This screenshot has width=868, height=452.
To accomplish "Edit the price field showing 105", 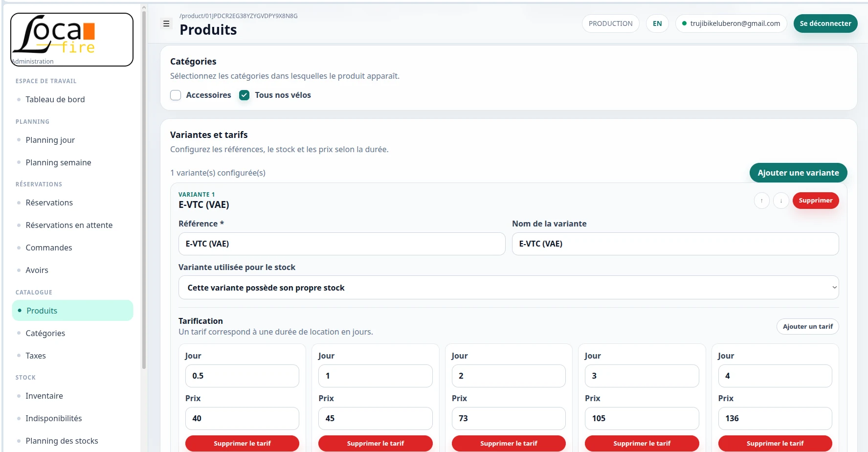I will click(x=642, y=418).
